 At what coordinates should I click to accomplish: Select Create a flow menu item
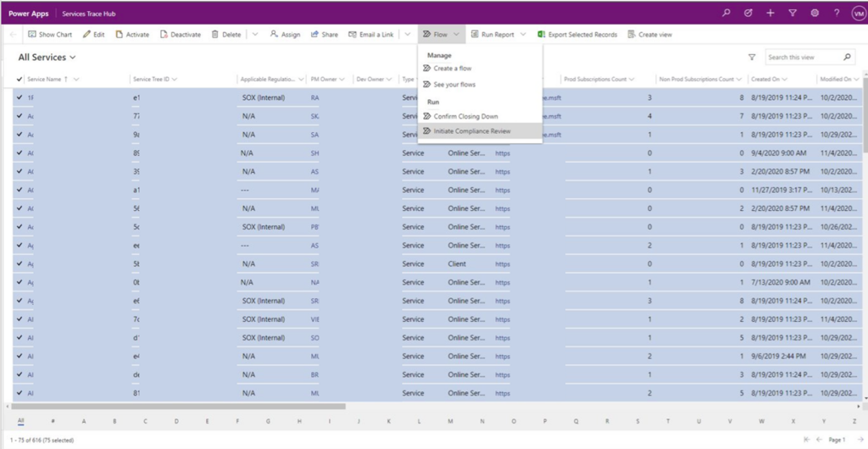(x=480, y=69)
